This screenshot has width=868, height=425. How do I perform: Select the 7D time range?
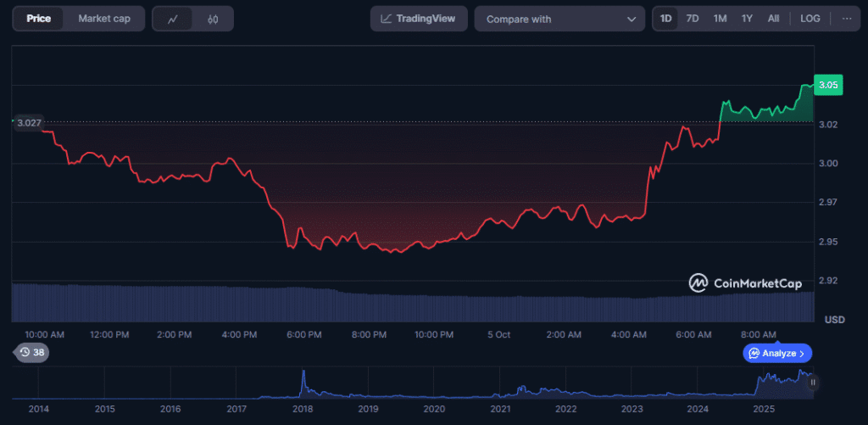pos(693,19)
